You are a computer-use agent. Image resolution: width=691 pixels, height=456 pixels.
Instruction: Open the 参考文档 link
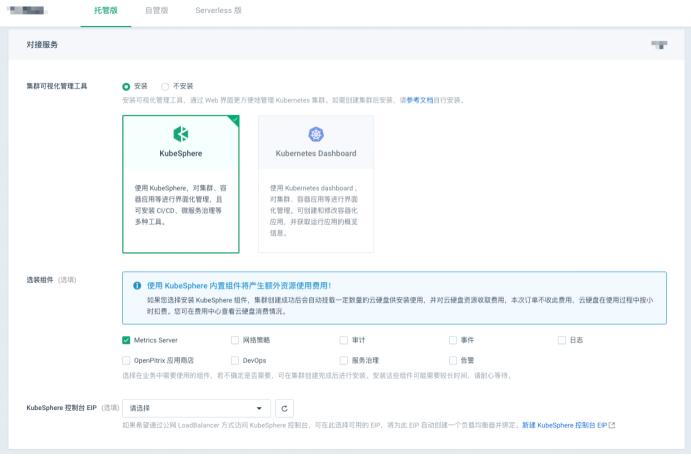pyautogui.click(x=420, y=100)
